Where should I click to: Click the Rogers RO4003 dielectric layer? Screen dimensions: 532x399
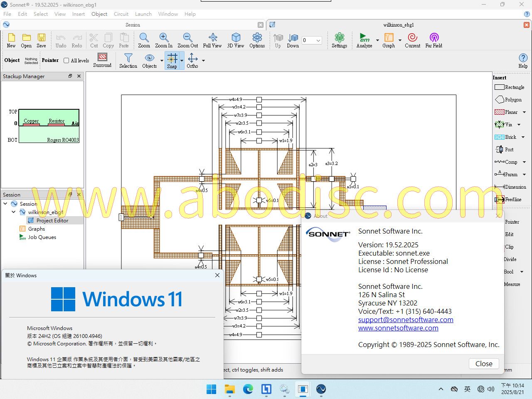49,134
